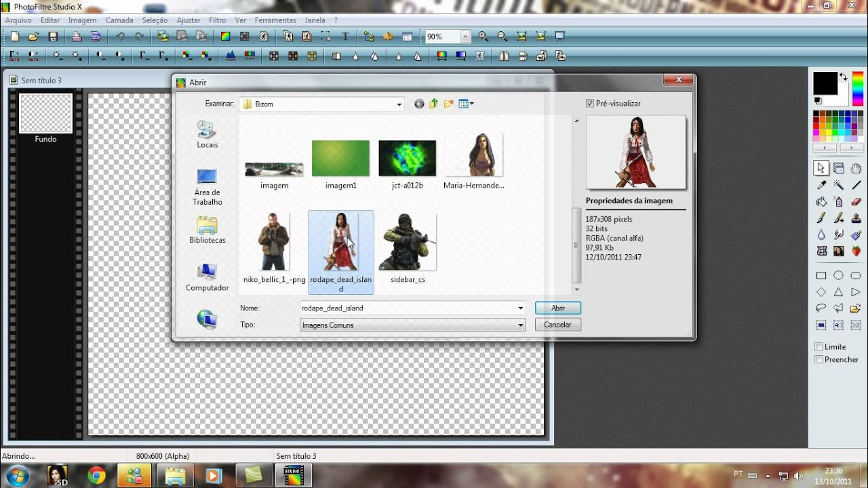Open the Camada menu
Image resolution: width=868 pixels, height=488 pixels.
click(x=119, y=20)
